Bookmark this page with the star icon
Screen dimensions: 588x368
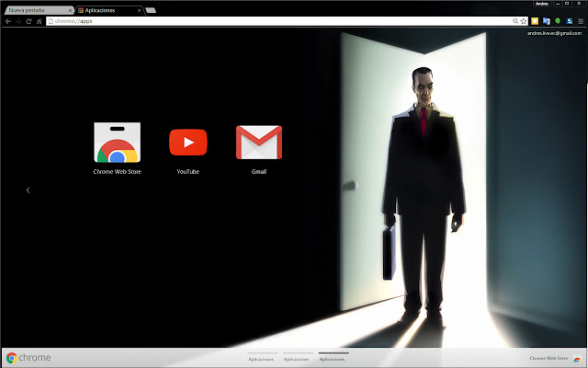(524, 21)
